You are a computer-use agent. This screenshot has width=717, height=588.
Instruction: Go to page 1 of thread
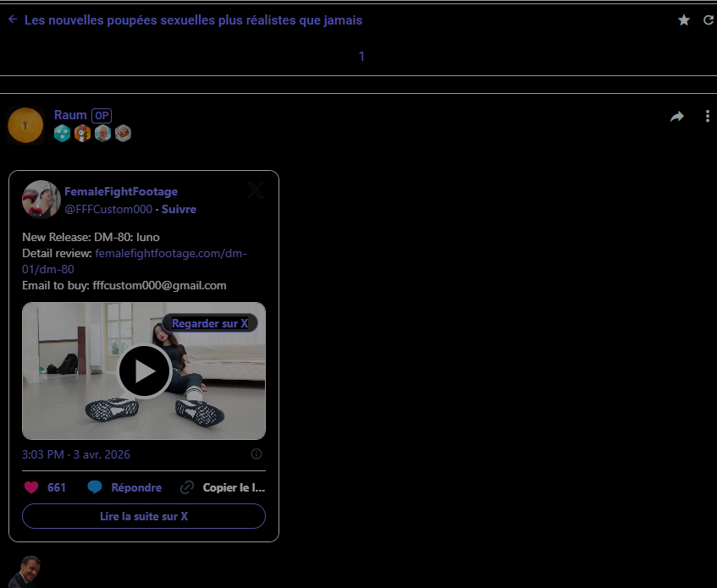[x=361, y=57]
